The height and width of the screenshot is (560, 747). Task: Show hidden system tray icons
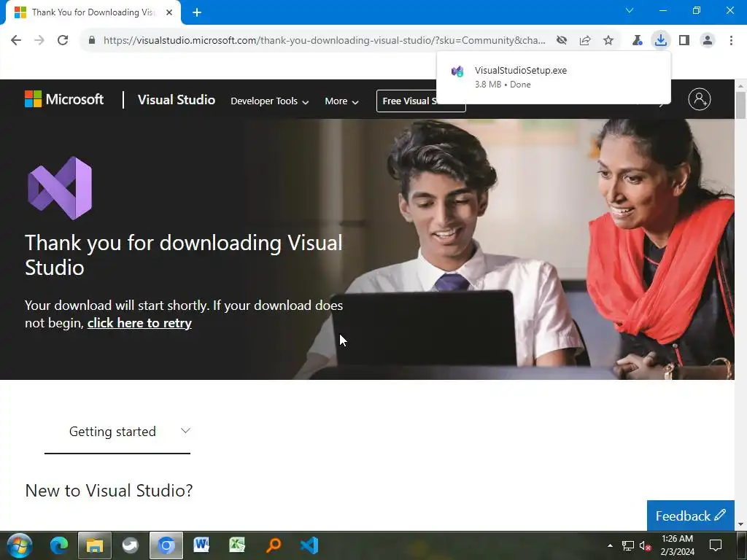pyautogui.click(x=610, y=545)
